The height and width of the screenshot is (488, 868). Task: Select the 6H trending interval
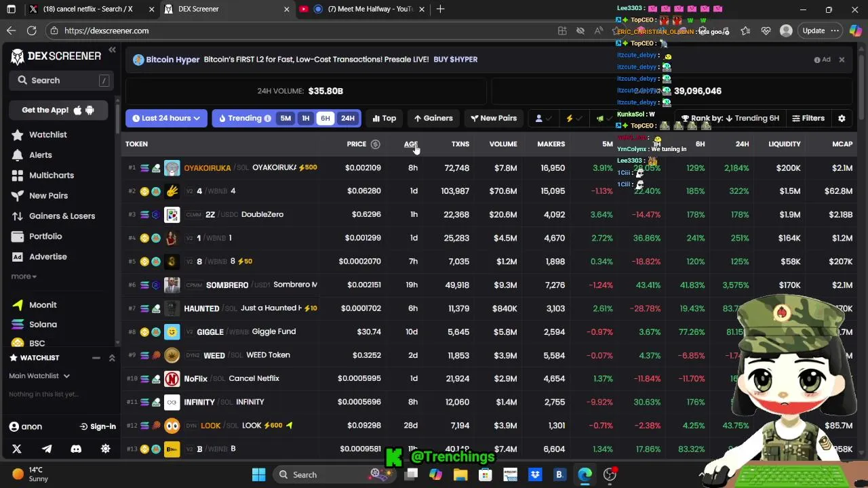325,118
